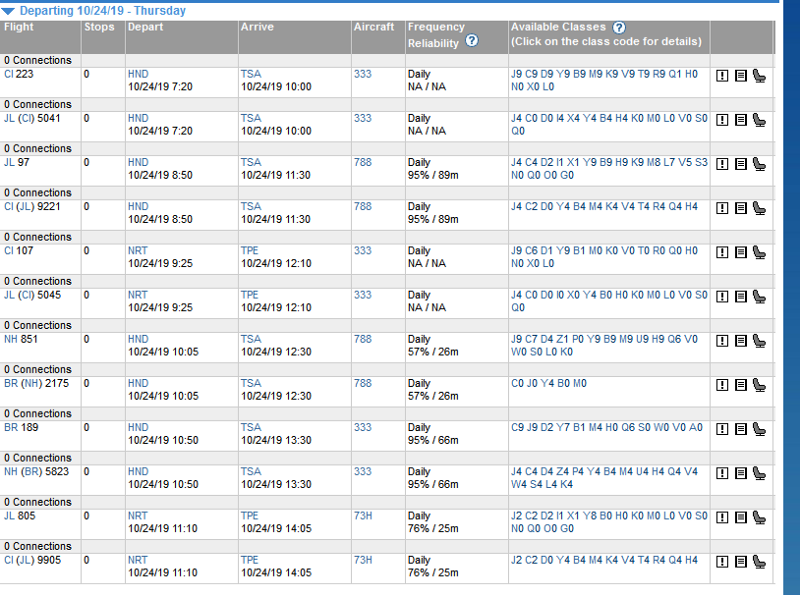View seat map icon for CI (JL) 9905
The width and height of the screenshot is (800, 595).
[x=760, y=562]
